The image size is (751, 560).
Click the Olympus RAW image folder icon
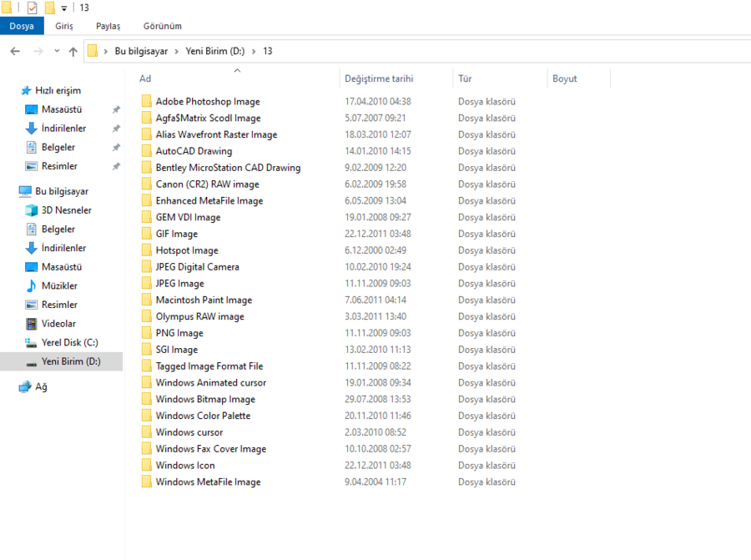147,316
